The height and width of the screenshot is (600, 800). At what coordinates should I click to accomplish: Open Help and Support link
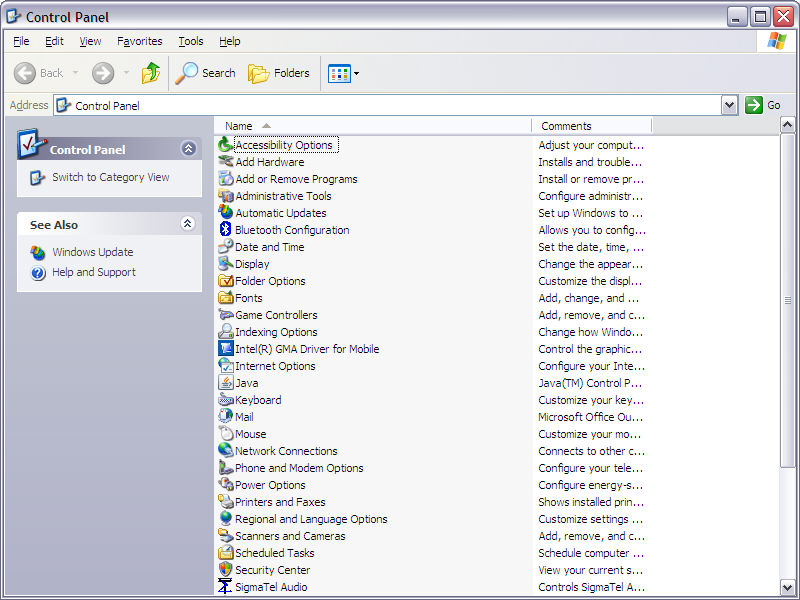coord(94,272)
